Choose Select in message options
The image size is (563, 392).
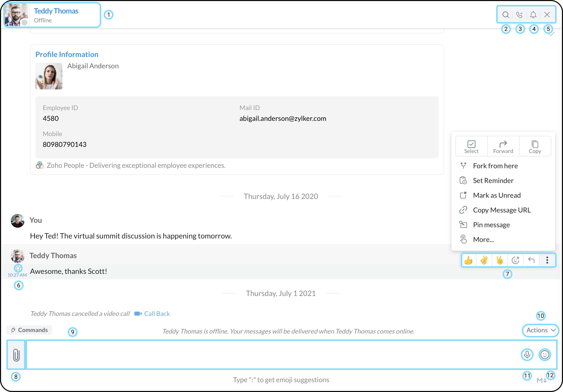(471, 146)
